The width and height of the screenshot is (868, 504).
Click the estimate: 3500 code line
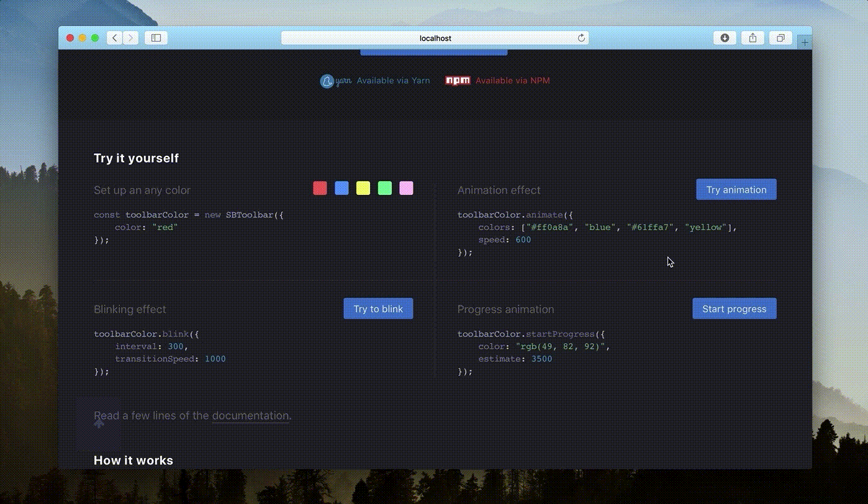[x=515, y=359]
